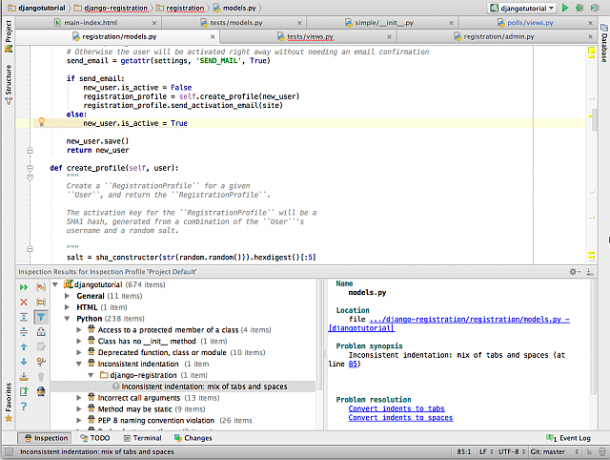The height and width of the screenshot is (460, 610).
Task: Toggle group by severity button
Action: [41, 287]
